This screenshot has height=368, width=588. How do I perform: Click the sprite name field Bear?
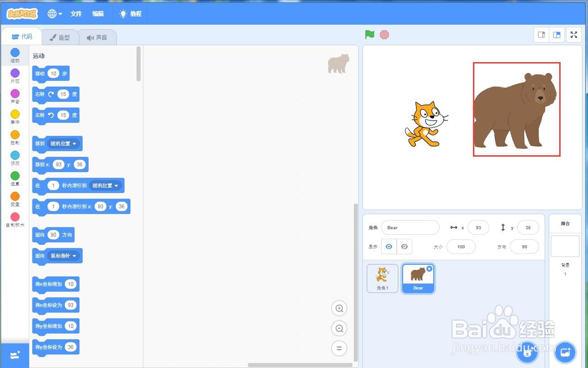[410, 227]
